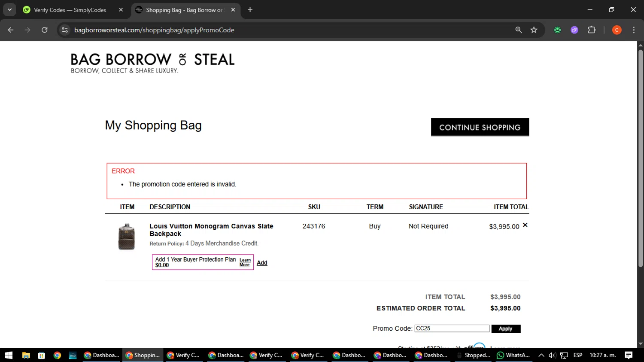
Task: Open the Extensions puzzle menu
Action: (592, 30)
